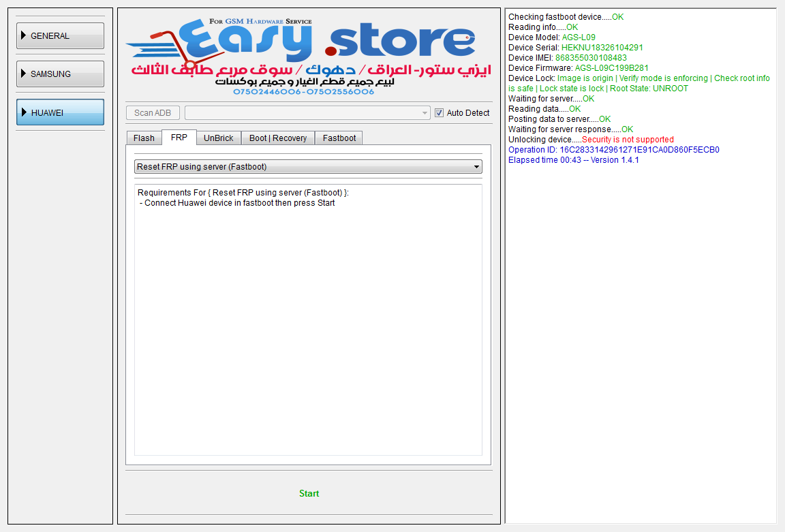Image resolution: width=785 pixels, height=532 pixels.
Task: Switch to the UnBrick tab
Action: (218, 138)
